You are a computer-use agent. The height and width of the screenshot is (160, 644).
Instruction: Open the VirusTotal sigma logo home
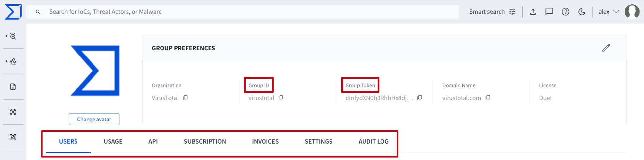13,12
